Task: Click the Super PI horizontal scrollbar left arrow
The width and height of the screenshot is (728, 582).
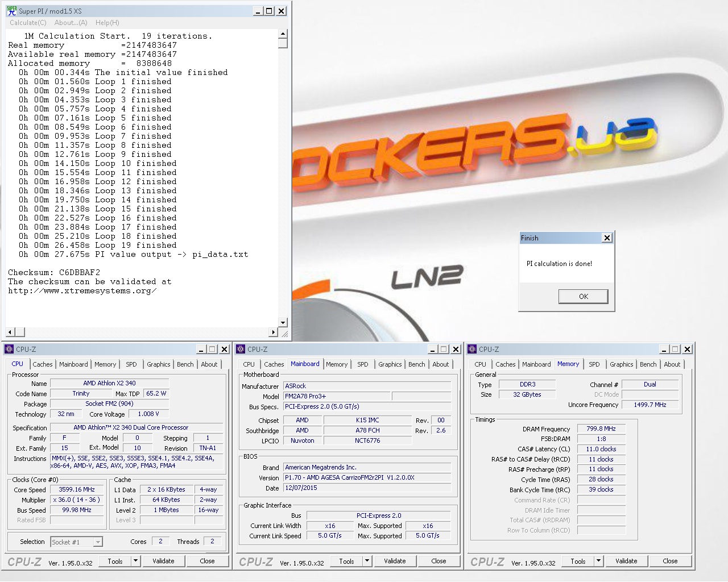Action: click(x=10, y=332)
